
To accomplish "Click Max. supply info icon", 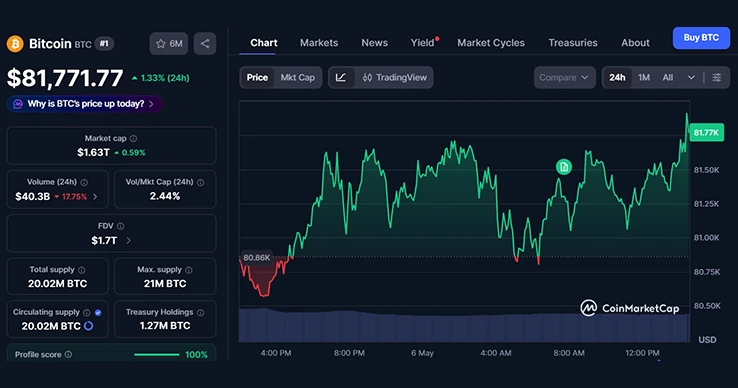I will (x=189, y=270).
